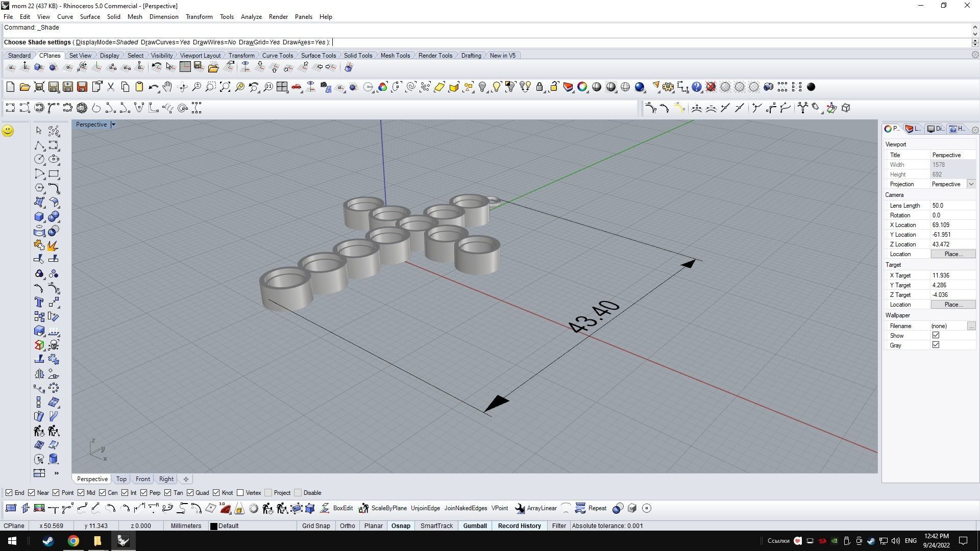
Task: Click the Camera Location Place button
Action: (953, 254)
